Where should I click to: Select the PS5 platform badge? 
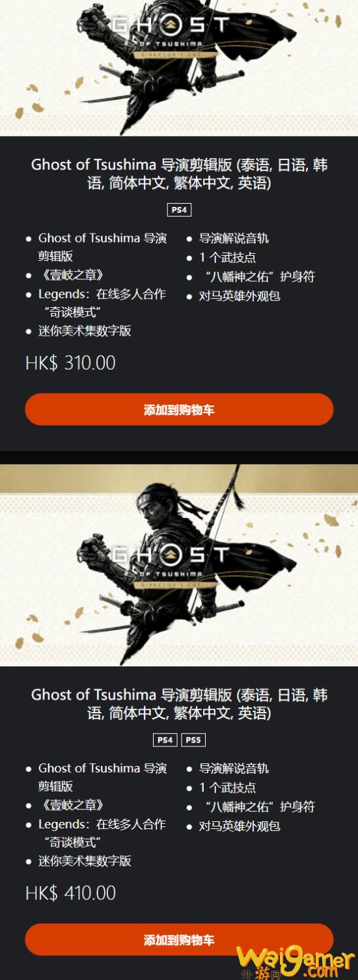pyautogui.click(x=193, y=740)
